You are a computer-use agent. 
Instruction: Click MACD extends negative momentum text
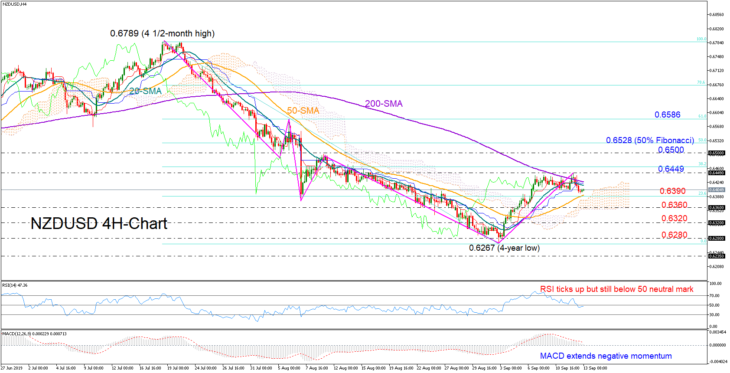606,356
